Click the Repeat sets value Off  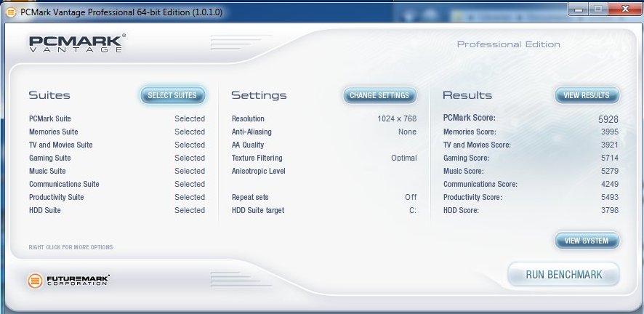(x=411, y=198)
